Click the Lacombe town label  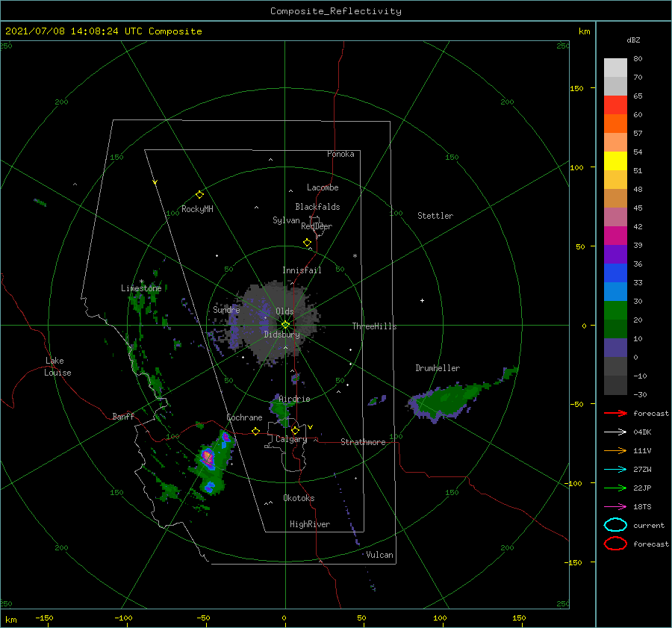tap(323, 187)
